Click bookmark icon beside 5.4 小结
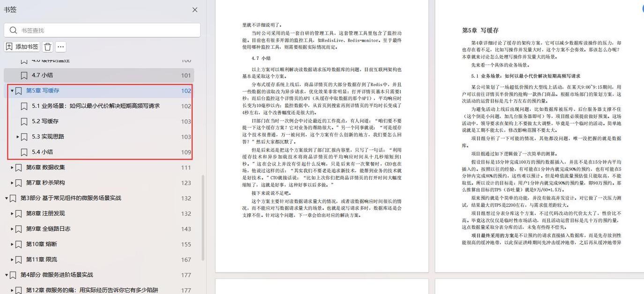 tap(24, 152)
